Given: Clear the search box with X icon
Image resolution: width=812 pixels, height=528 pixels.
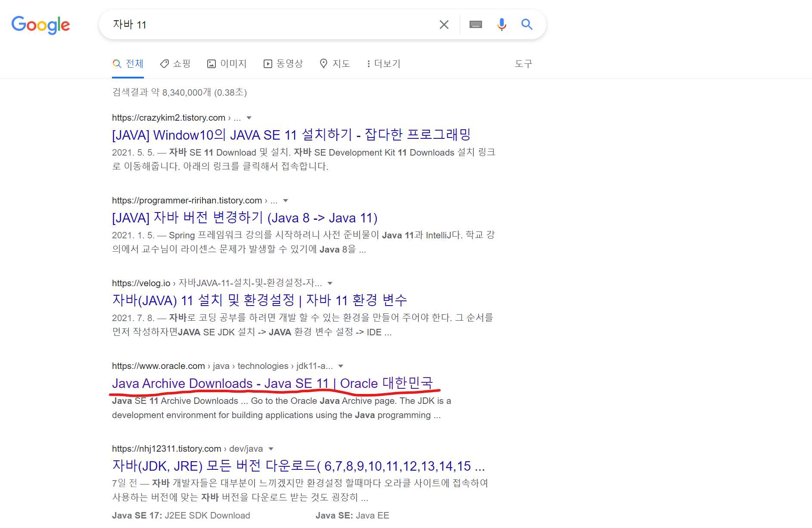Looking at the screenshot, I should pyautogui.click(x=444, y=25).
